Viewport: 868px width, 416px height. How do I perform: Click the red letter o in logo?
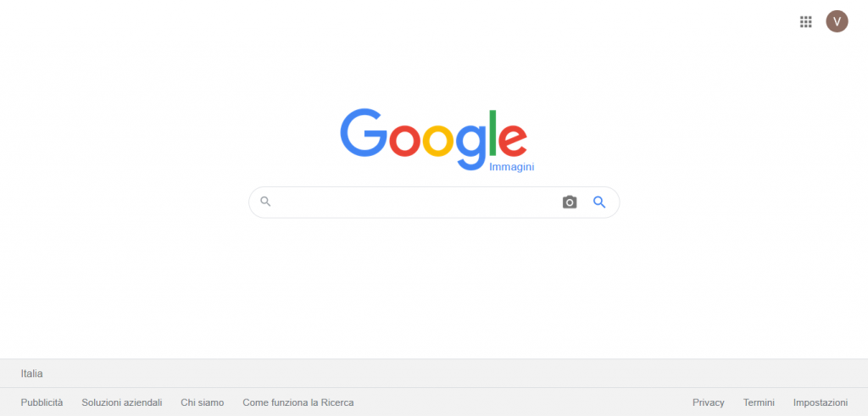coord(406,141)
